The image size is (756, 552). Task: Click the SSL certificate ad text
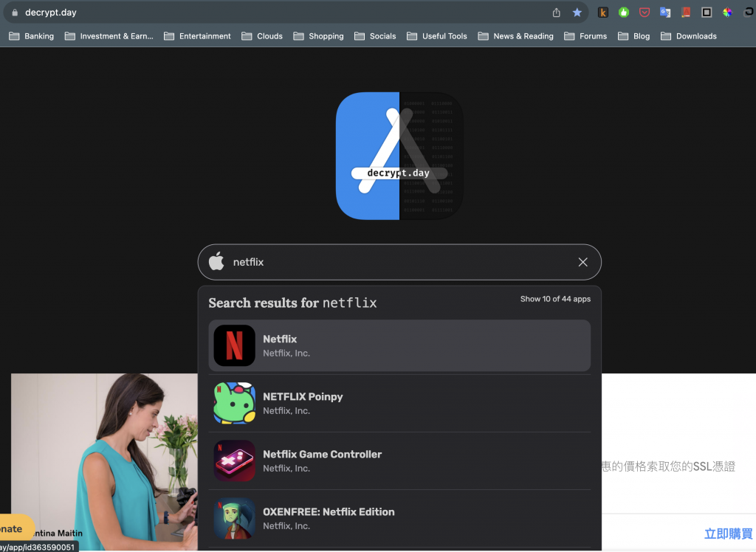click(x=668, y=466)
